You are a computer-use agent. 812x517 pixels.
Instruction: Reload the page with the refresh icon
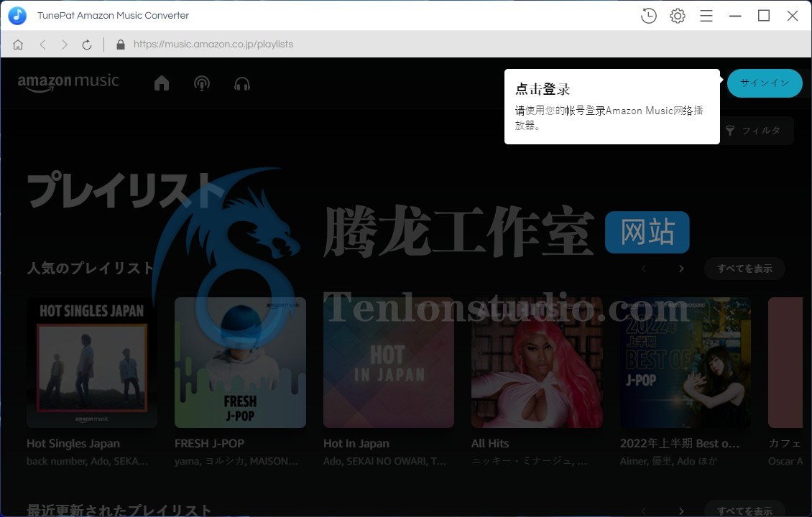[x=87, y=45]
